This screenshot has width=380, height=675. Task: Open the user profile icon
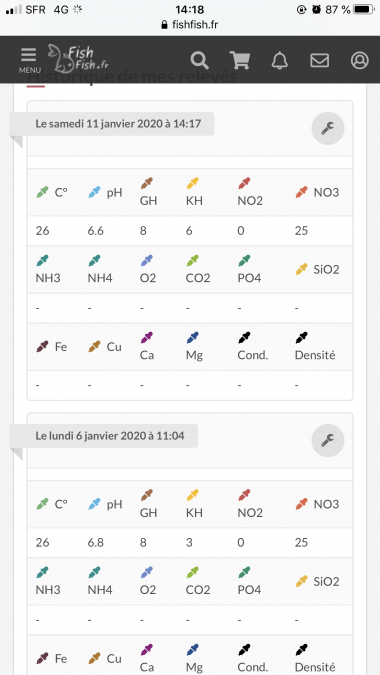coord(359,60)
